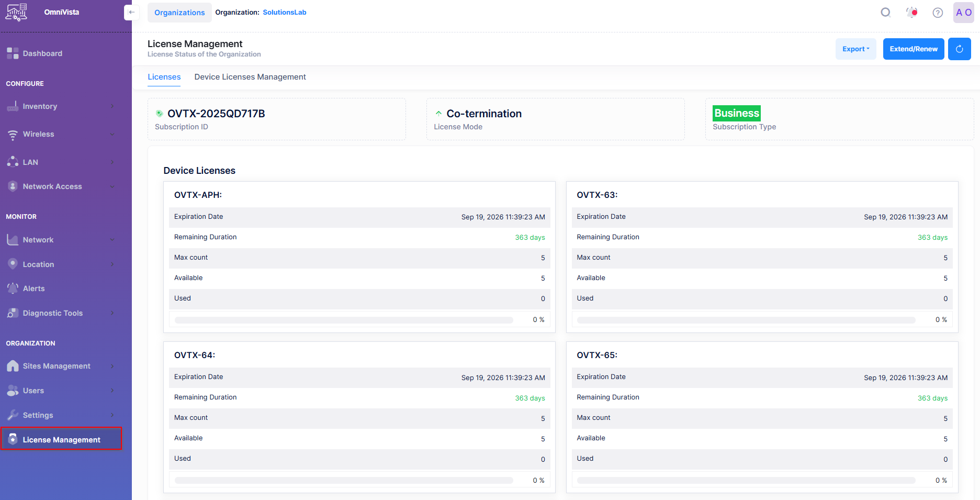Click the OmniVista logo icon
The image size is (980, 500).
pos(16,13)
